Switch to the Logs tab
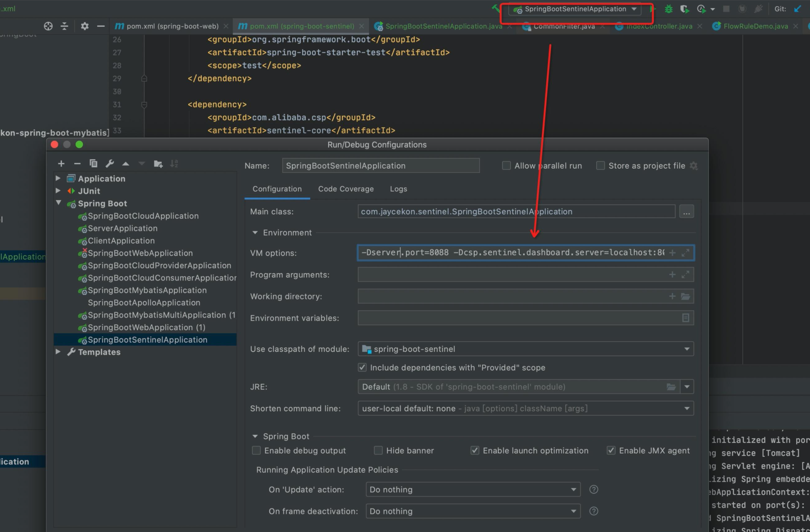This screenshot has height=532, width=810. pos(398,189)
